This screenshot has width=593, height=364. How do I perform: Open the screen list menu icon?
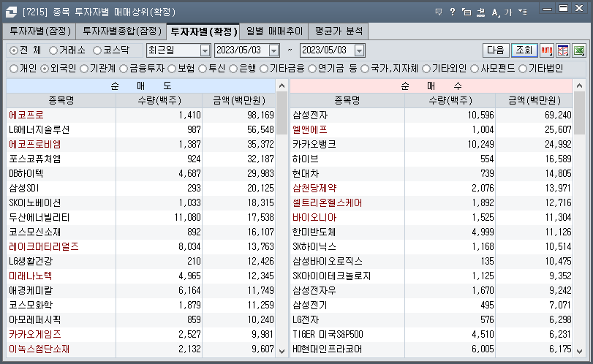tap(523, 12)
